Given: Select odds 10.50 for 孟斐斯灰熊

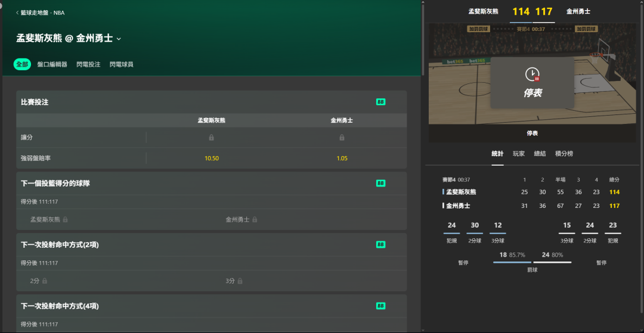Looking at the screenshot, I should [x=212, y=158].
